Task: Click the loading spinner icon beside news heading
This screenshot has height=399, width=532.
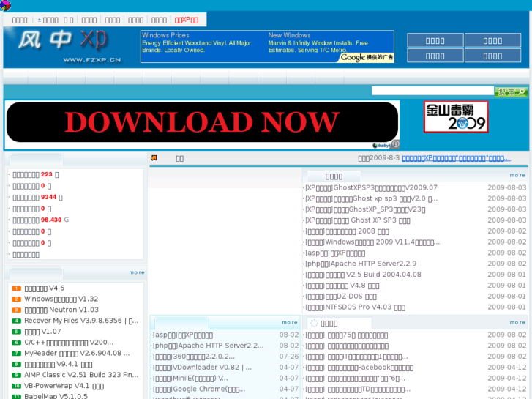Action: click(x=314, y=324)
